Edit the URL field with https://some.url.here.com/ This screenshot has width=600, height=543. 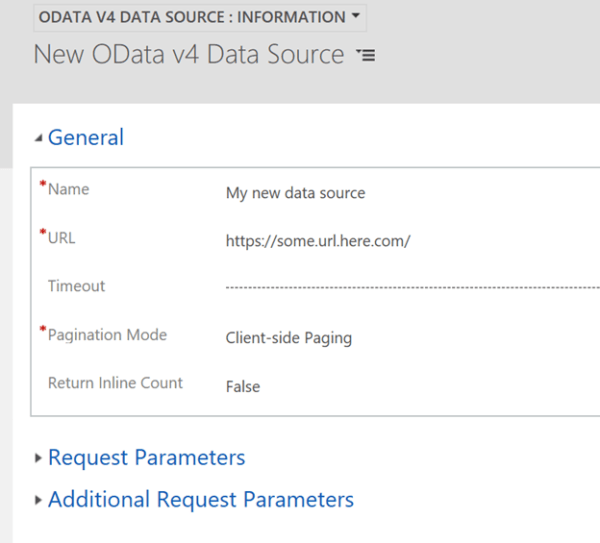318,241
